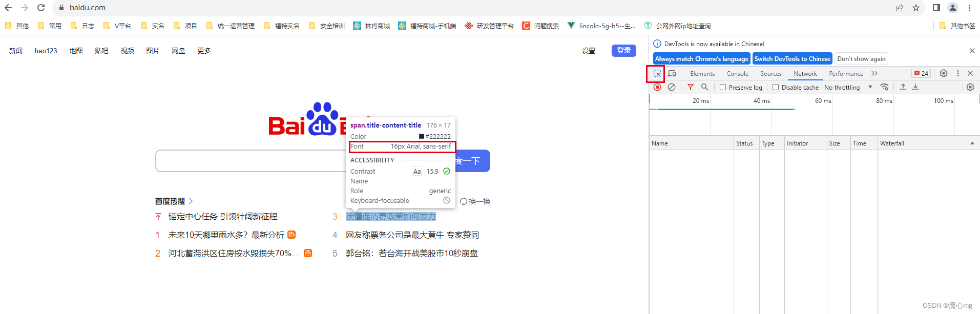Dismiss the DevTools language notification
Screen dimensions: 980x314
pos(972,51)
